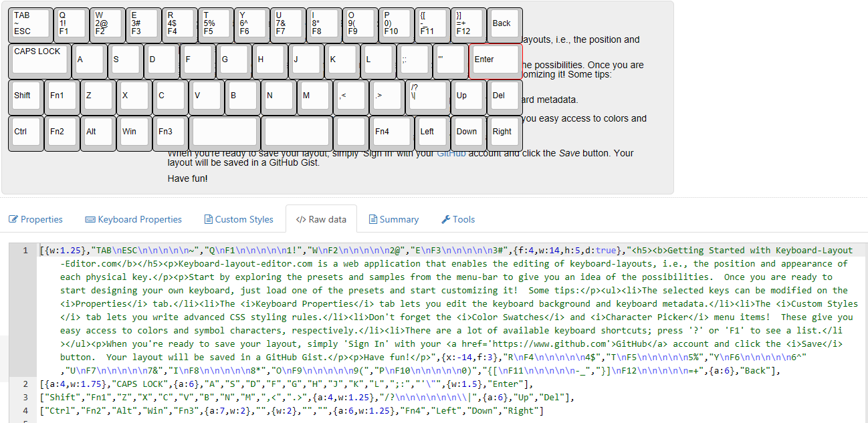Select the Enter key

click(x=496, y=61)
